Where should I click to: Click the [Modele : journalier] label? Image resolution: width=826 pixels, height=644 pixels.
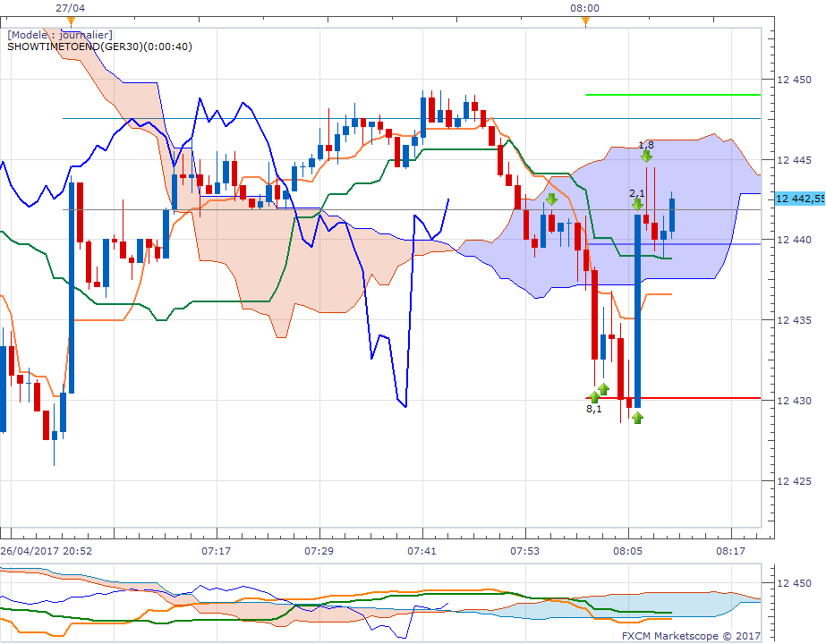[x=60, y=35]
